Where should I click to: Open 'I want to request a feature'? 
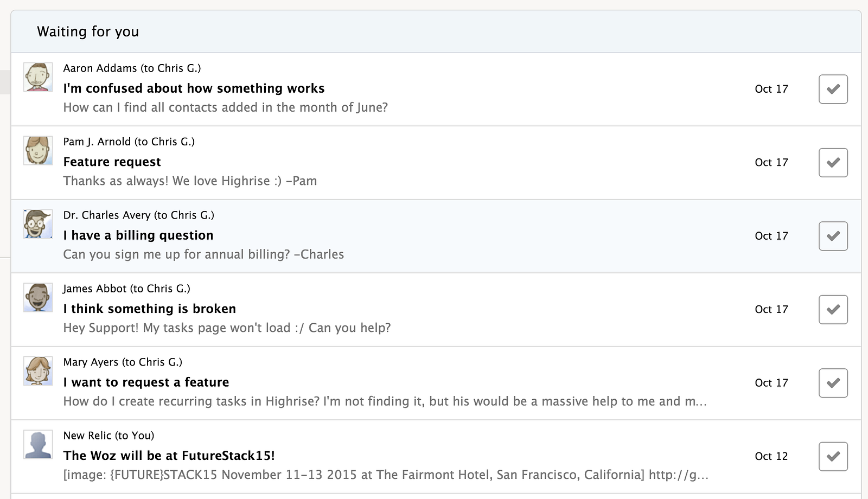pos(146,382)
